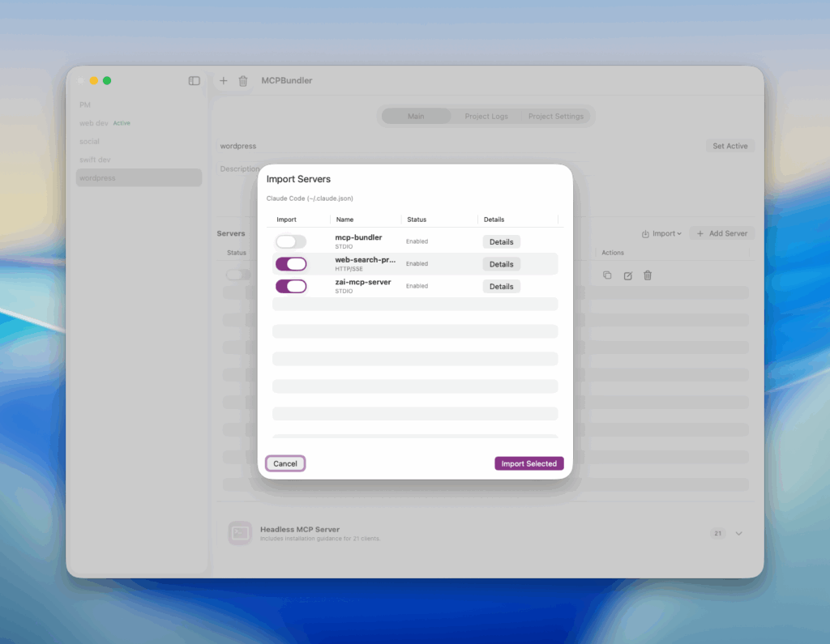This screenshot has height=644, width=830.
Task: Cancel the Import Servers dialog
Action: click(x=285, y=464)
